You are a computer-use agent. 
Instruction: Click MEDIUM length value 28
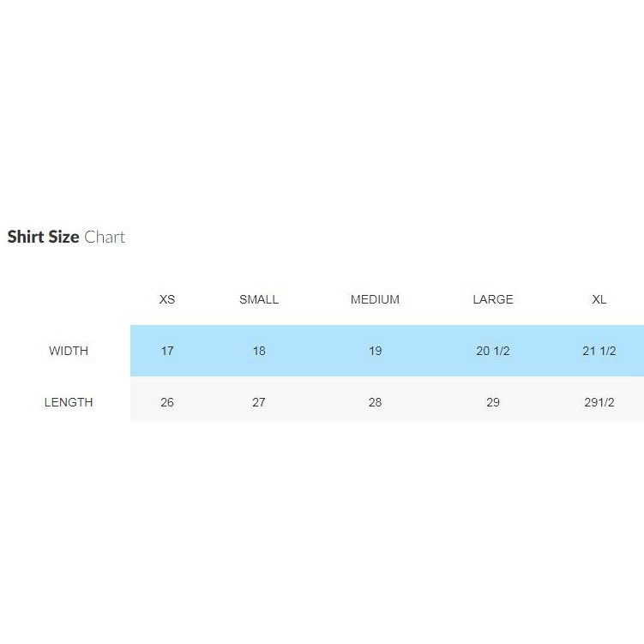[x=375, y=402]
